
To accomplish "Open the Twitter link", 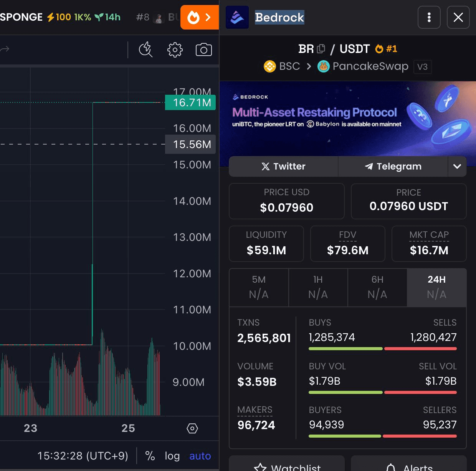I will click(x=283, y=166).
